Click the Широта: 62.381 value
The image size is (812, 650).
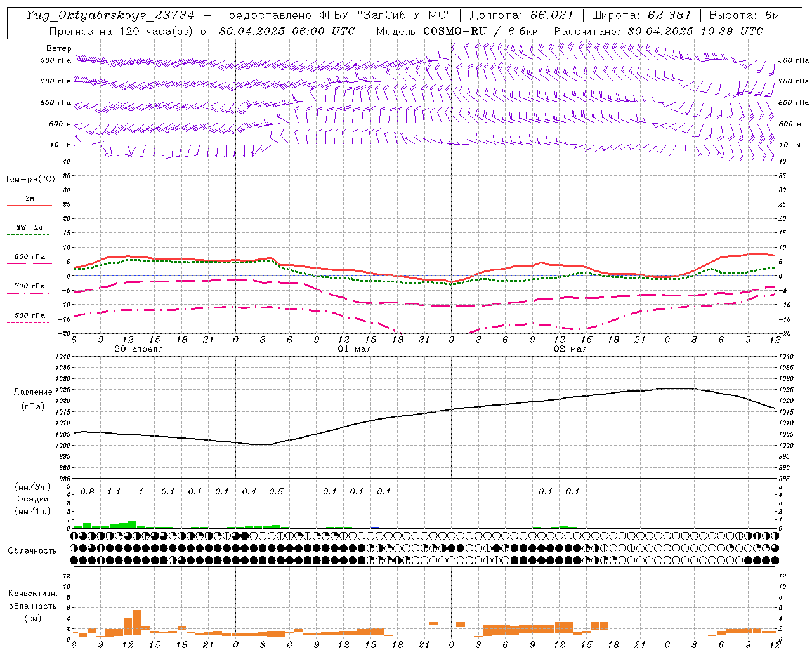(641, 15)
